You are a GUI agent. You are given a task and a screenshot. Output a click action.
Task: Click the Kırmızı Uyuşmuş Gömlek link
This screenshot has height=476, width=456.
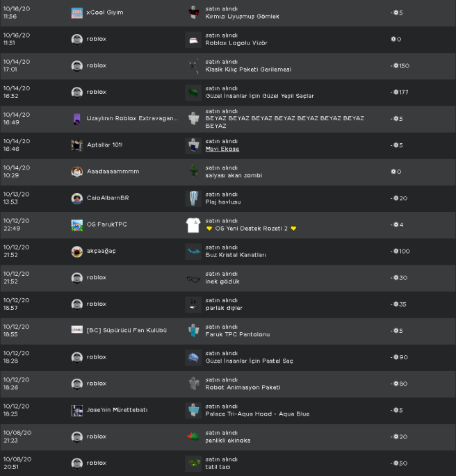[243, 17]
